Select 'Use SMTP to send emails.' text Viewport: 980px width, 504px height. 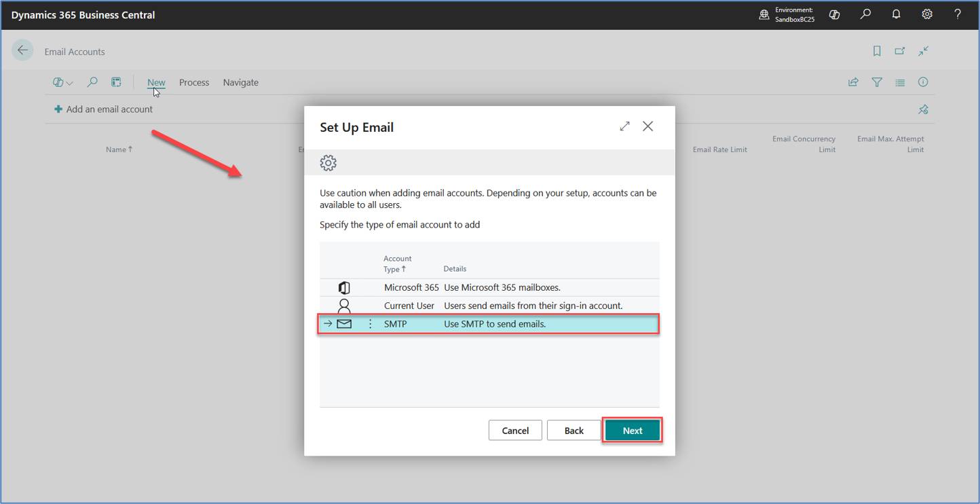coord(495,324)
